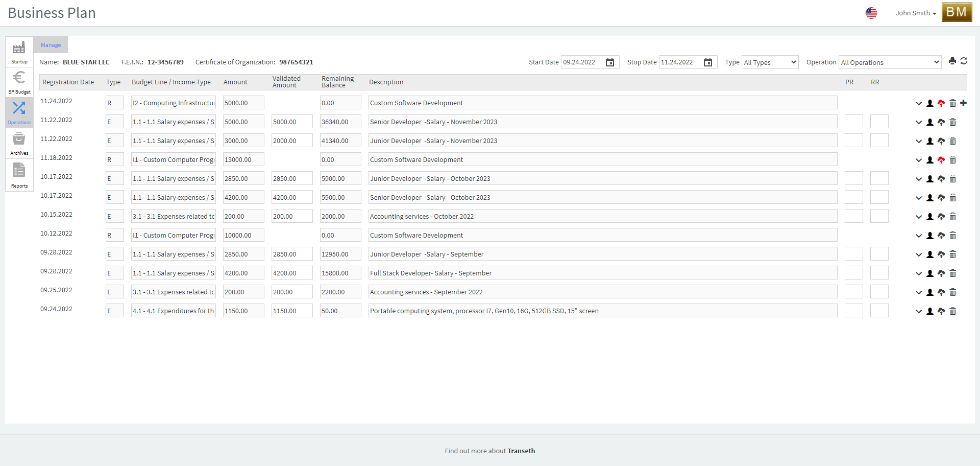Click the Portable computing system description field
This screenshot has height=466, width=980.
tap(603, 311)
